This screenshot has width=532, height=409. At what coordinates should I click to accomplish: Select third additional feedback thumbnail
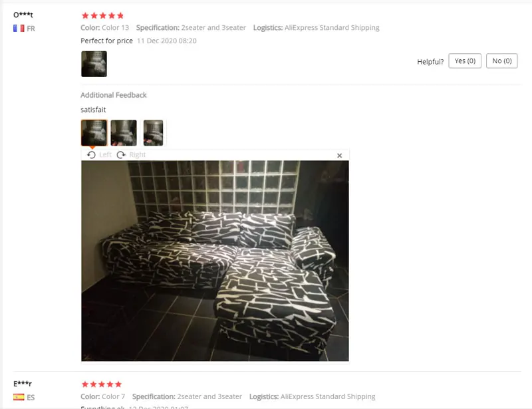point(153,133)
